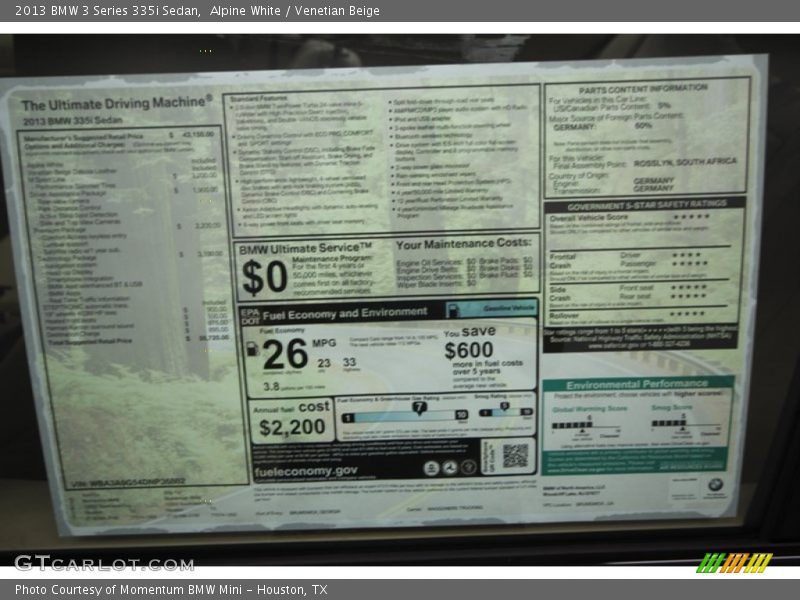The image size is (800, 600).
Task: Click the 'Gasoline Vehicle' label
Action: click(x=508, y=308)
